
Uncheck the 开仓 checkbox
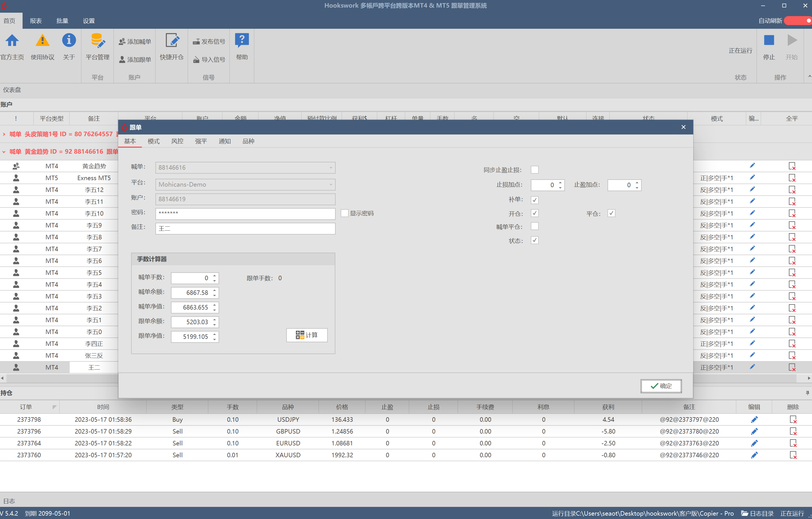coord(534,213)
